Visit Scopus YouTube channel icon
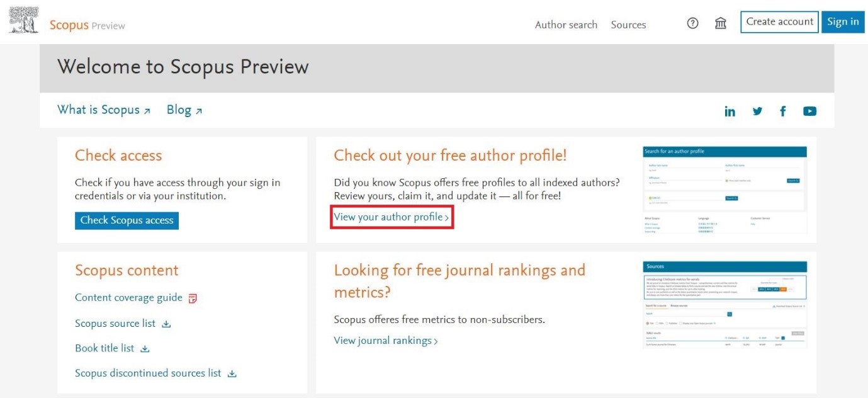Screen dimensions: 868x398 pos(809,111)
